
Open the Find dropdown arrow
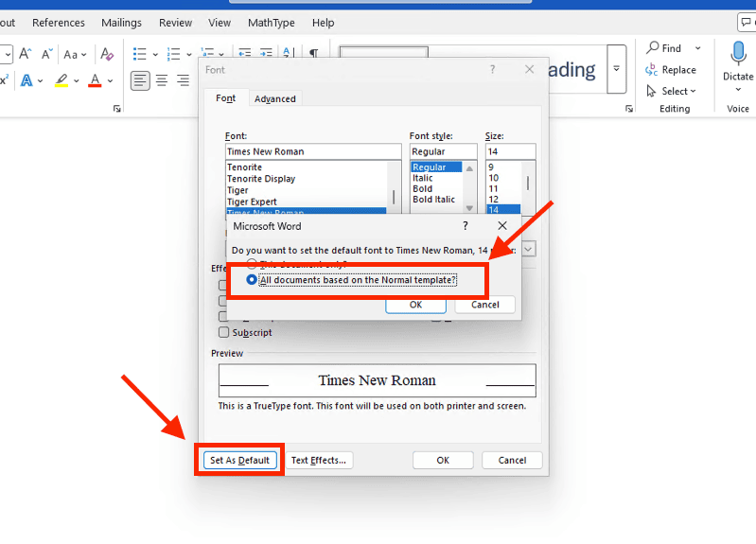point(697,48)
